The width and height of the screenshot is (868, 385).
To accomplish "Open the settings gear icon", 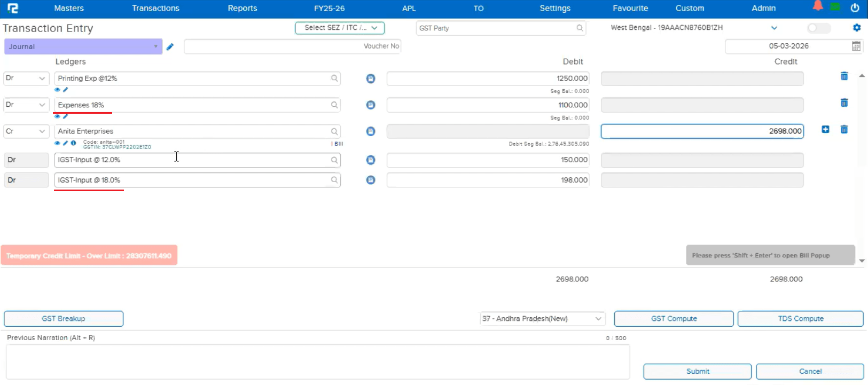I will [x=857, y=28].
